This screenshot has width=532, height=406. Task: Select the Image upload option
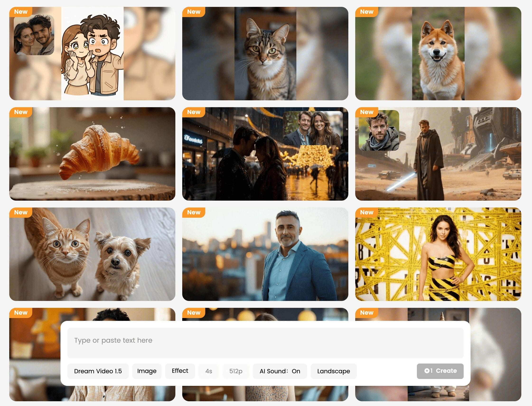coord(147,371)
